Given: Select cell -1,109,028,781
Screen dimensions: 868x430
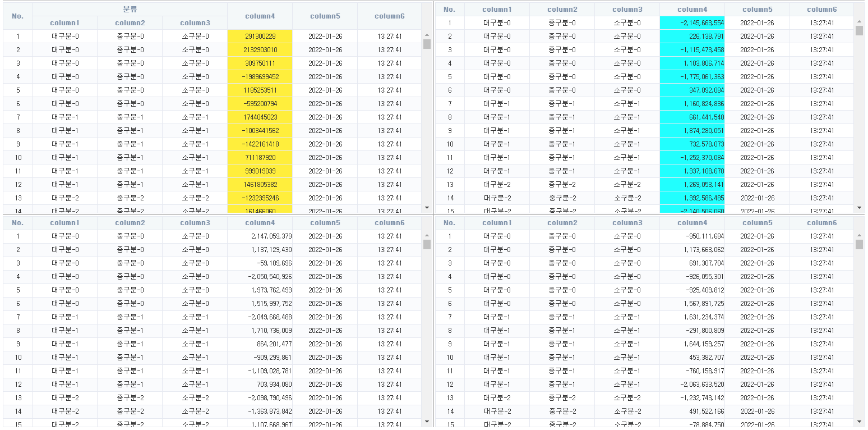Looking at the screenshot, I should click(260, 371).
